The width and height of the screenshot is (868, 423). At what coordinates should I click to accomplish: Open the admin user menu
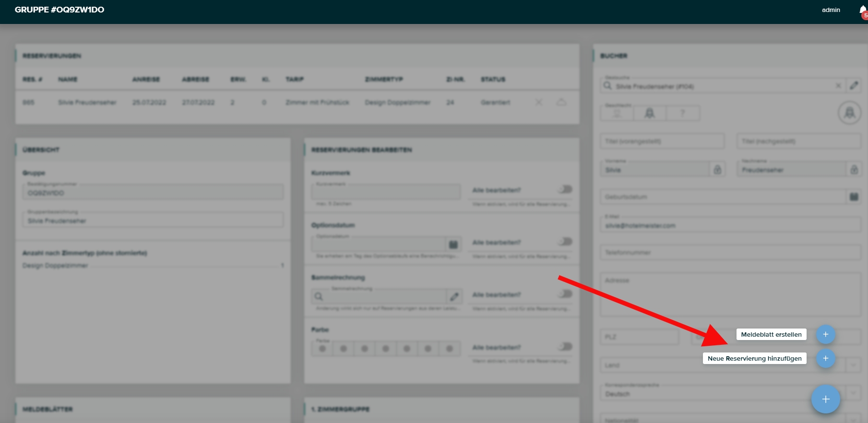831,10
